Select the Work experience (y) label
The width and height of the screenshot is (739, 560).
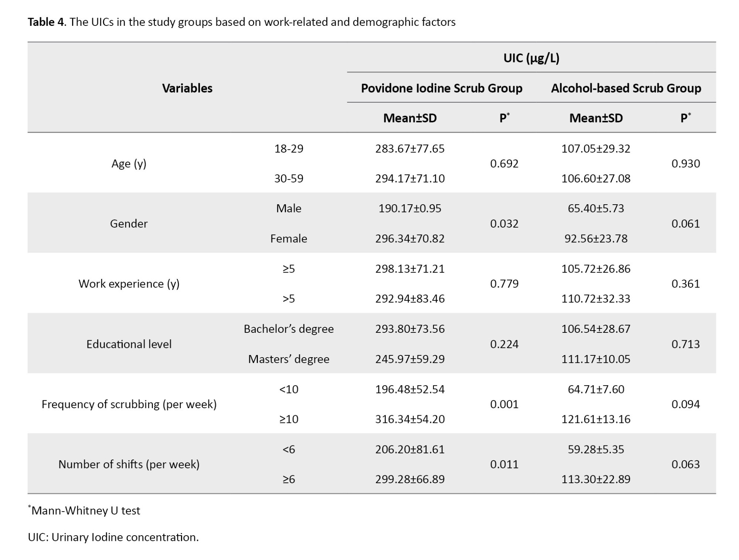pyautogui.click(x=129, y=284)
